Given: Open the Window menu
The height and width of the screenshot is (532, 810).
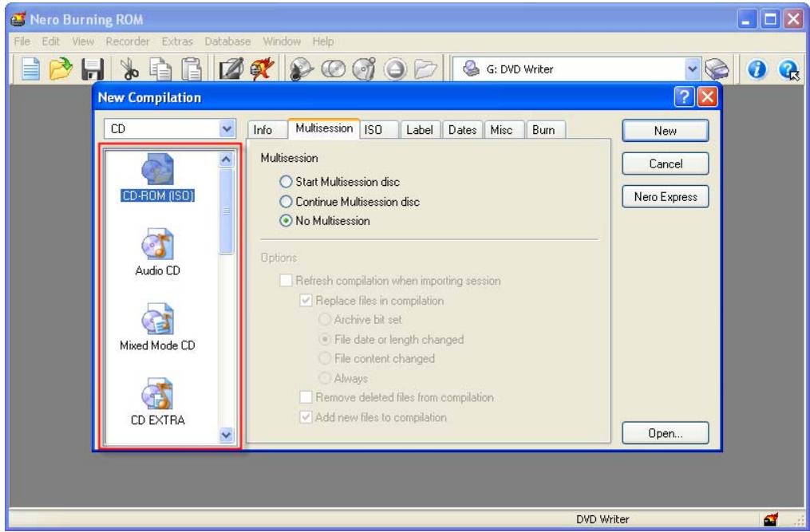Looking at the screenshot, I should [282, 41].
